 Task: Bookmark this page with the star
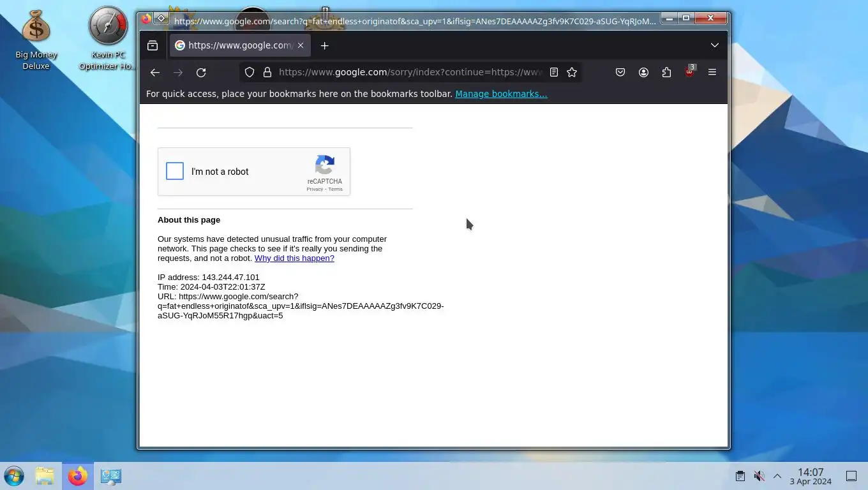point(572,72)
